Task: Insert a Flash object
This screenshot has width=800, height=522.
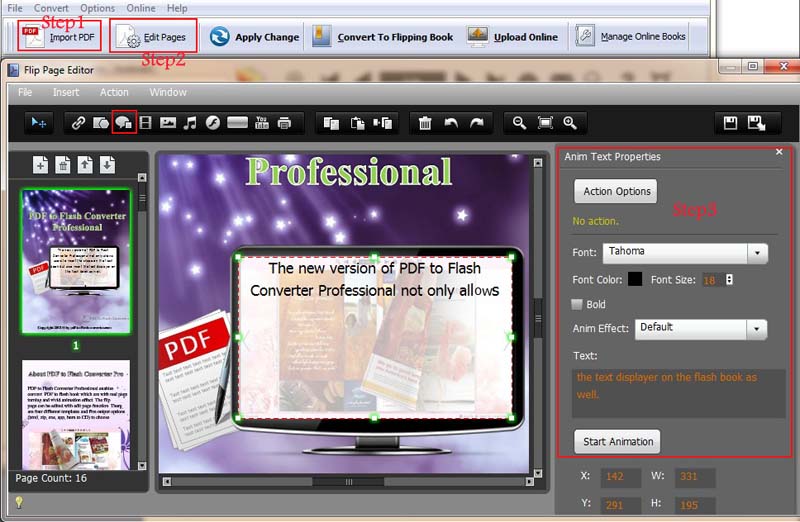Action: [x=212, y=123]
